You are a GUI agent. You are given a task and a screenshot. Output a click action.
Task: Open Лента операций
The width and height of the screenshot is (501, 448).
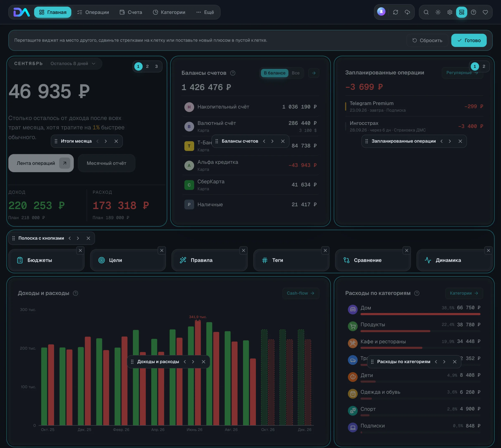click(41, 163)
